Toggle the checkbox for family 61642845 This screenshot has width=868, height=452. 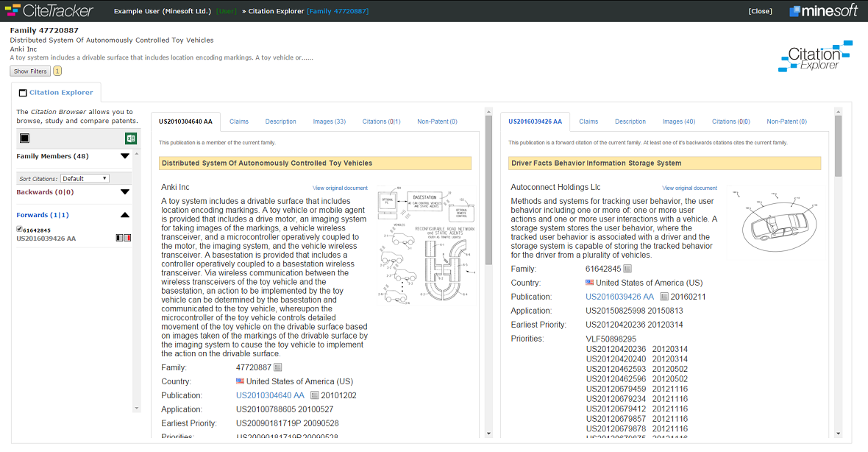click(19, 229)
